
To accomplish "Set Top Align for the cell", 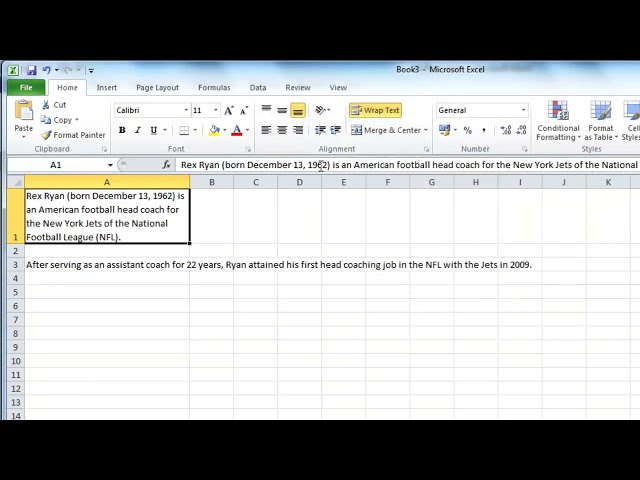I will click(x=266, y=110).
